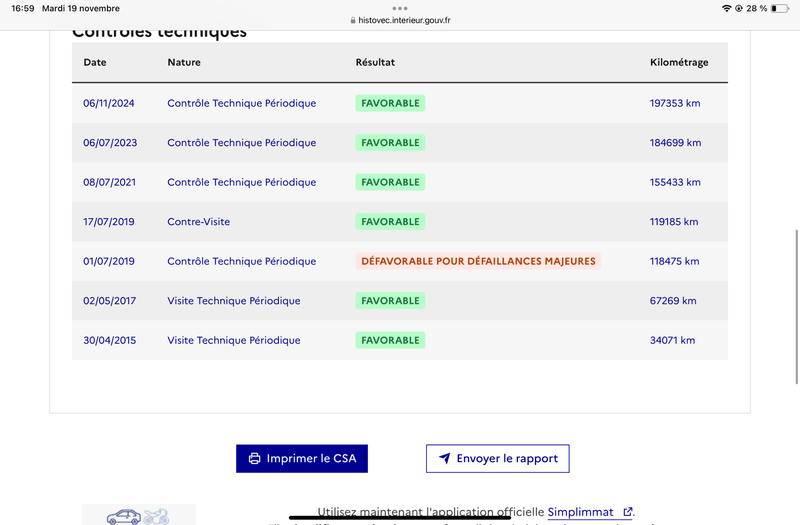This screenshot has height=525, width=800.
Task: Click Visite Technique Périodique in the 30/04/2015 row
Action: click(234, 340)
